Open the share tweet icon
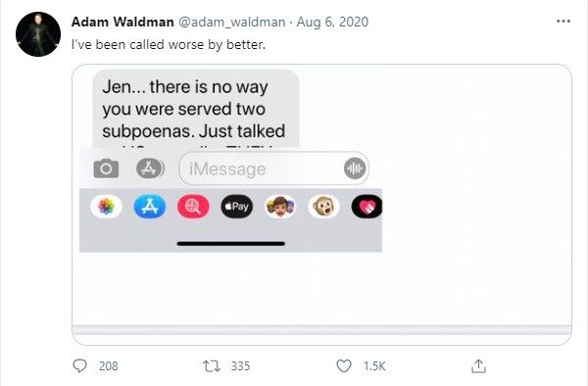The width and height of the screenshot is (588, 386). [x=478, y=366]
